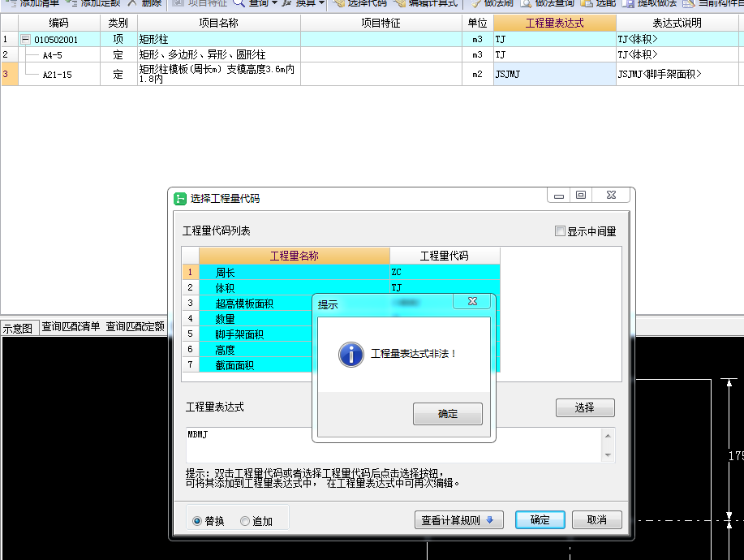
Task: Click the expression box scroll up arrow
Action: click(x=608, y=436)
